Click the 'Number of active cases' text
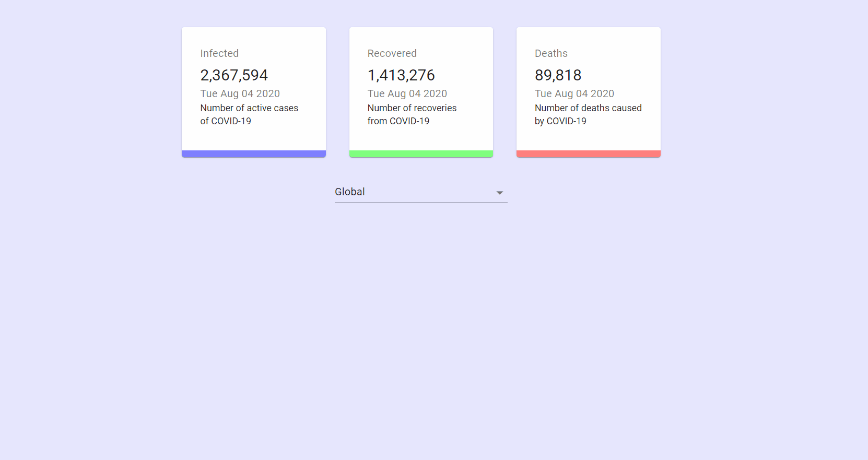This screenshot has height=460, width=868. click(249, 108)
